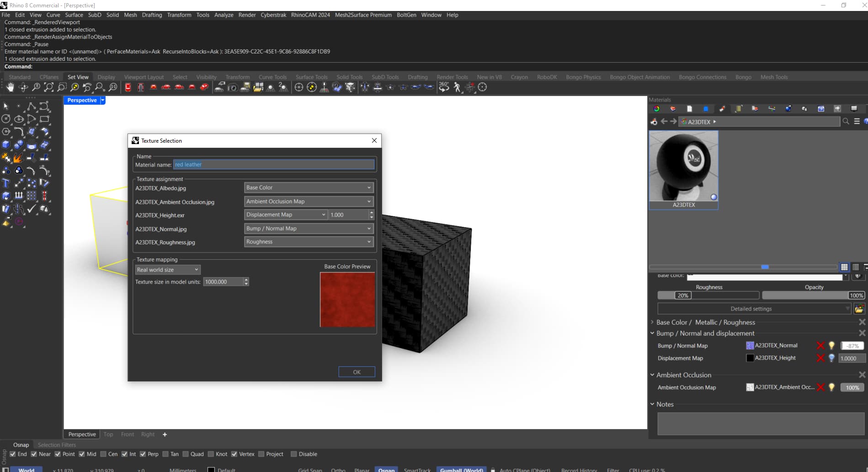This screenshot has width=868, height=472.
Task: Switch to the Top viewport tab
Action: click(108, 434)
